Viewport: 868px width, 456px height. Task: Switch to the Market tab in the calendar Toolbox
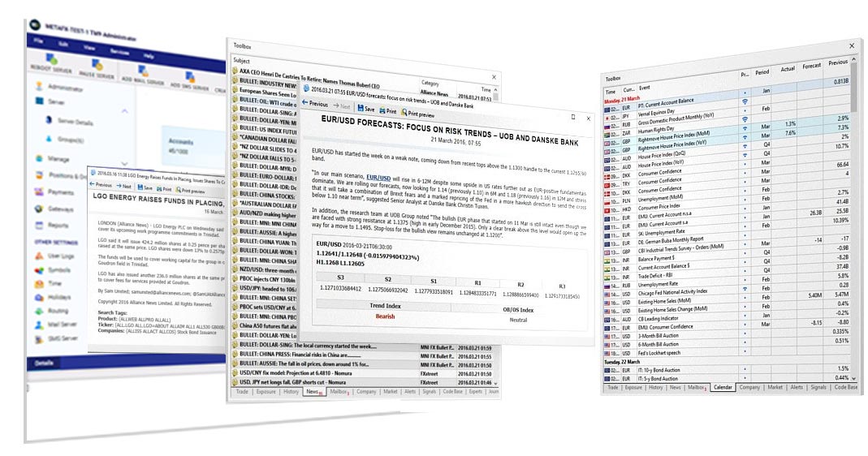coord(775,387)
